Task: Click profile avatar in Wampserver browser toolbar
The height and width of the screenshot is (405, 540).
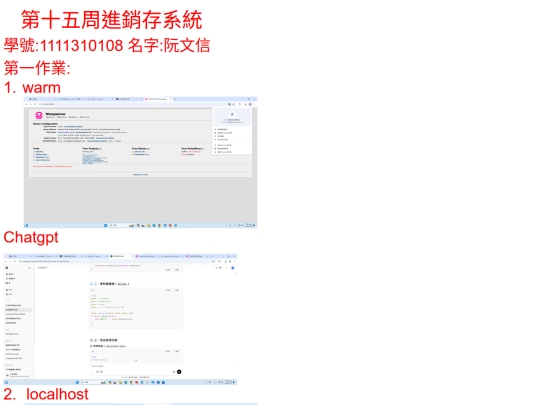Action: coord(250,104)
